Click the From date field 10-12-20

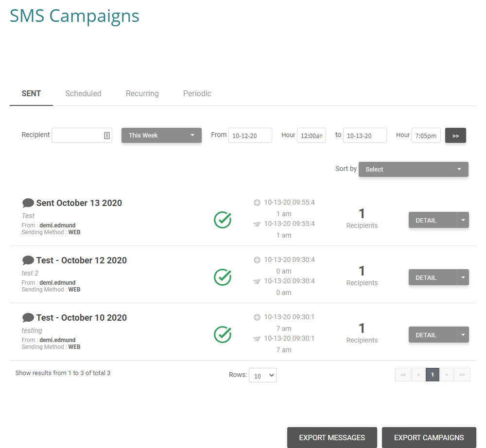[x=250, y=136]
